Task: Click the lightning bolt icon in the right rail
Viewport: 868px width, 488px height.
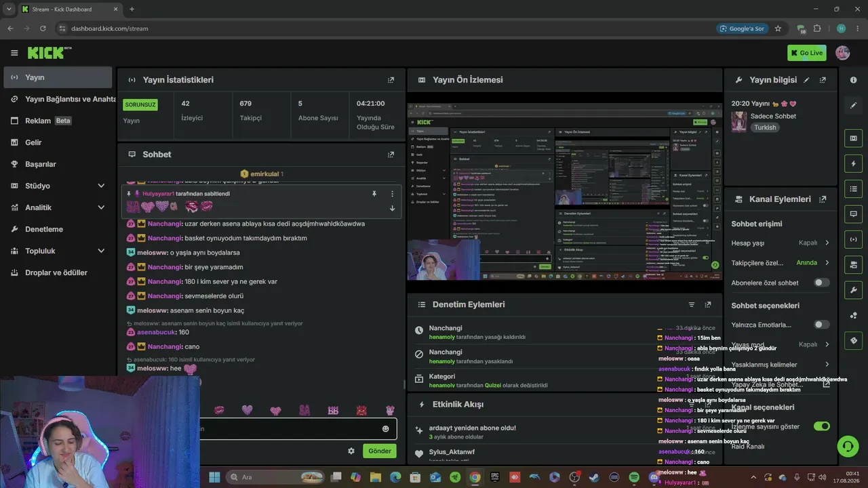Action: point(853,164)
